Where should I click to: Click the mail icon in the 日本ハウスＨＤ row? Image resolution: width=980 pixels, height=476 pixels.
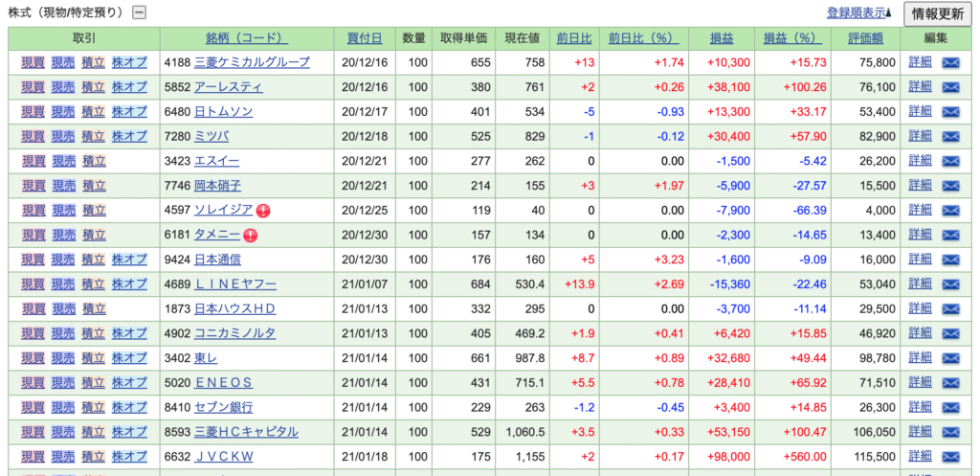(950, 309)
